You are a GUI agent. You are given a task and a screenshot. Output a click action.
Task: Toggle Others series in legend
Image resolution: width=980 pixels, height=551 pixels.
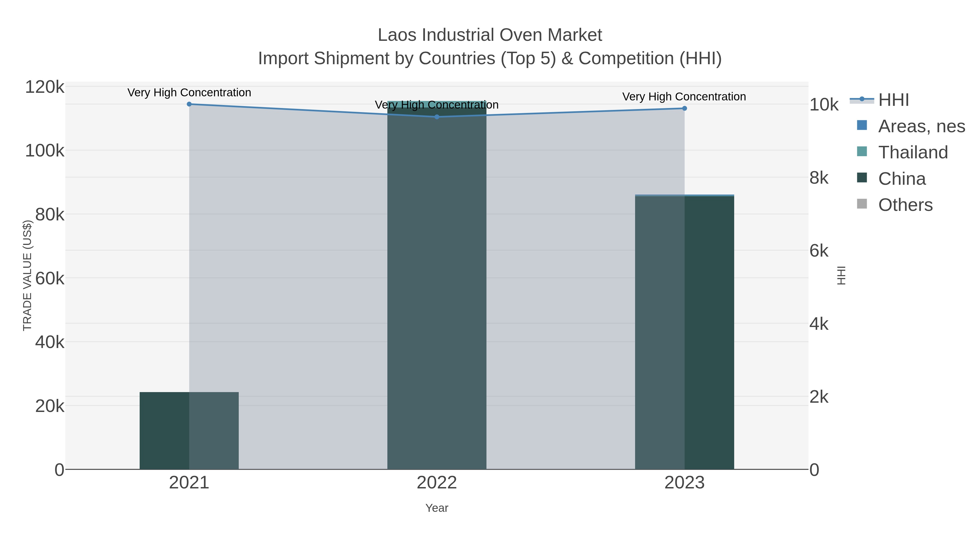click(895, 205)
